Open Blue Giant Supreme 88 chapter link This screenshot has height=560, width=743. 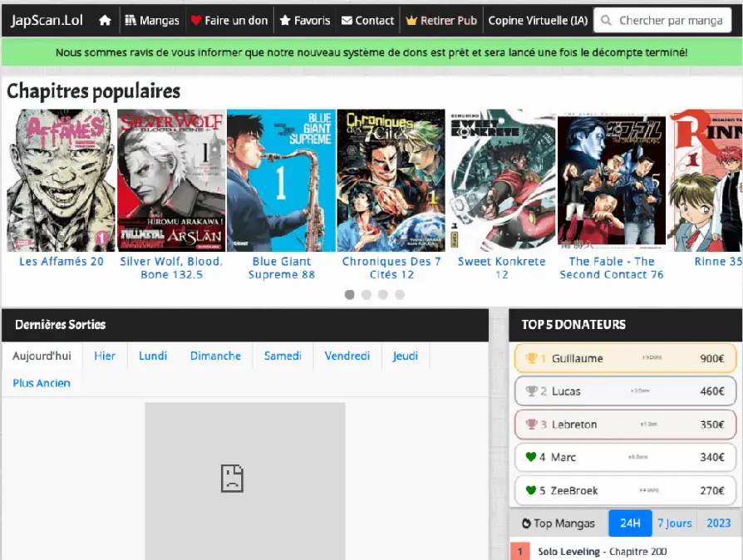[282, 268]
